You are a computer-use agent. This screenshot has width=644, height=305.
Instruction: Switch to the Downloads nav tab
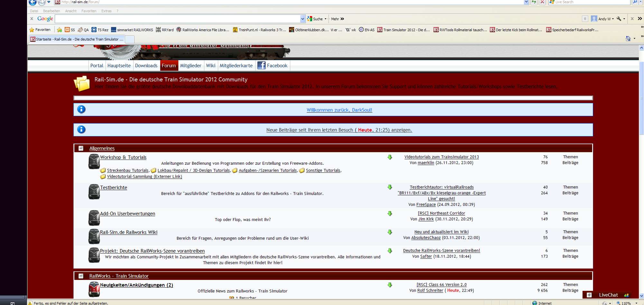click(x=146, y=66)
